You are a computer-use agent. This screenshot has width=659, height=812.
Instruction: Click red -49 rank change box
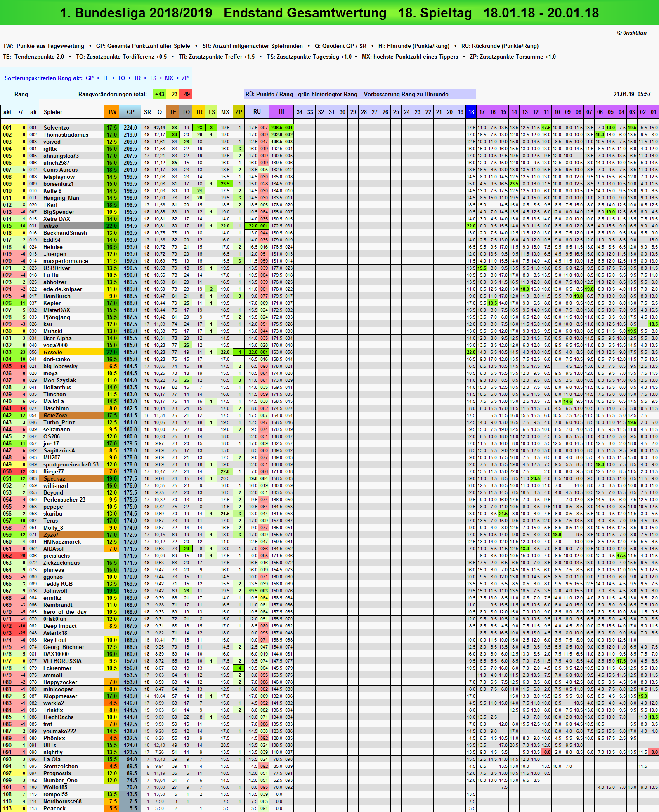click(186, 94)
